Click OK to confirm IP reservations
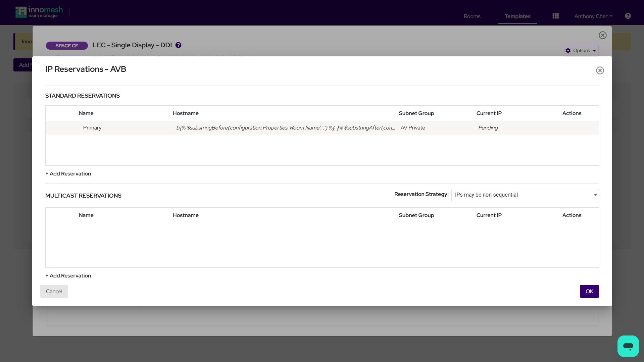Screen dimensions: 644x362 click(x=589, y=291)
